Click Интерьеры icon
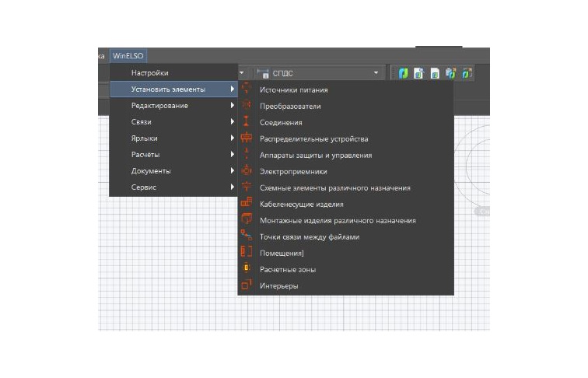588x378 pixels. point(246,284)
